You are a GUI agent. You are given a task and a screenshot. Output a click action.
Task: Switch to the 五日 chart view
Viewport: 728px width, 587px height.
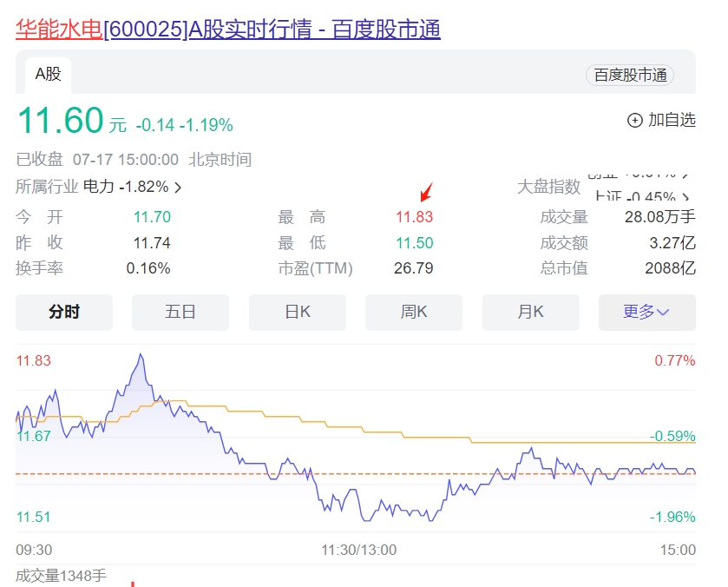pos(180,312)
